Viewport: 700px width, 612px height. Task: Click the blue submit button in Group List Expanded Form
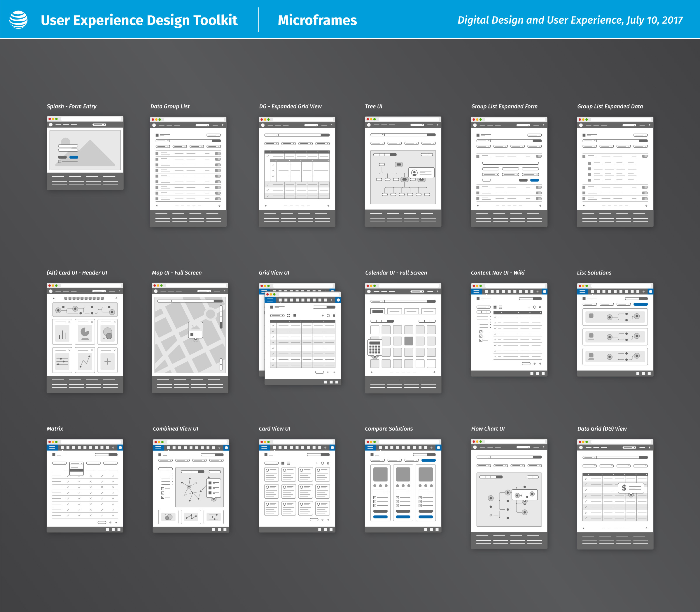[x=535, y=180]
